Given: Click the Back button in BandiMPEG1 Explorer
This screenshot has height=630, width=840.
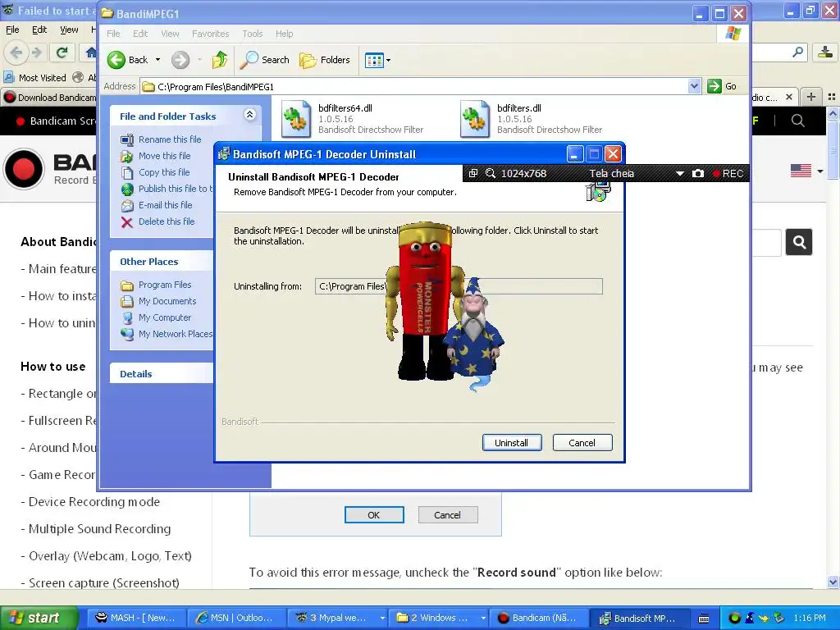Looking at the screenshot, I should 127,60.
